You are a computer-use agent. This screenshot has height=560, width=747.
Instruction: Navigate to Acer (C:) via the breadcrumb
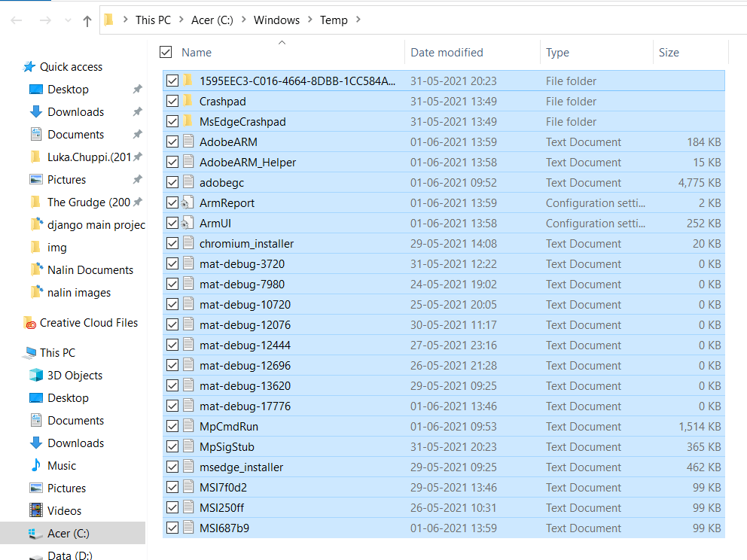pos(212,20)
